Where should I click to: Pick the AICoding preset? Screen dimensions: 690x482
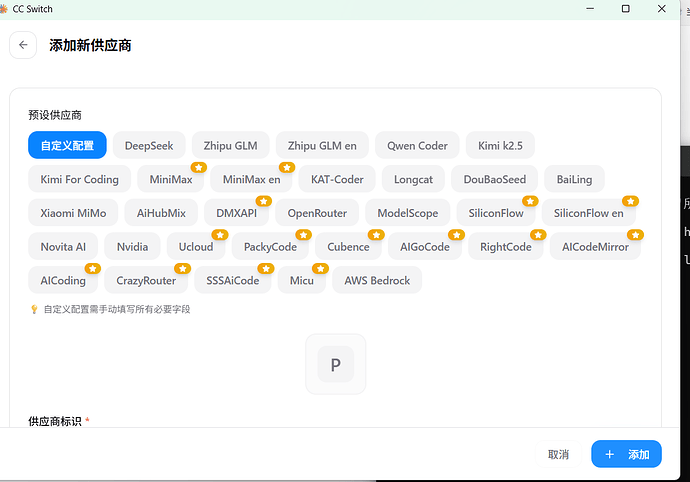63,280
